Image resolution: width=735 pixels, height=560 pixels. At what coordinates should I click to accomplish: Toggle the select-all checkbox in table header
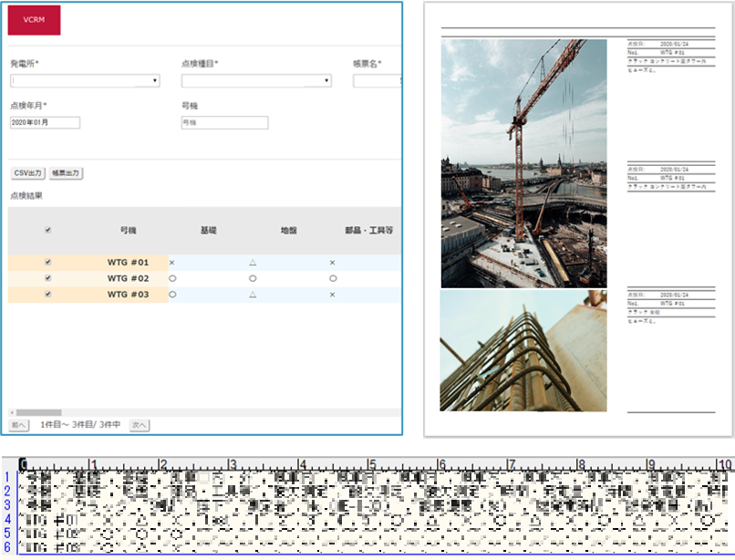48,231
